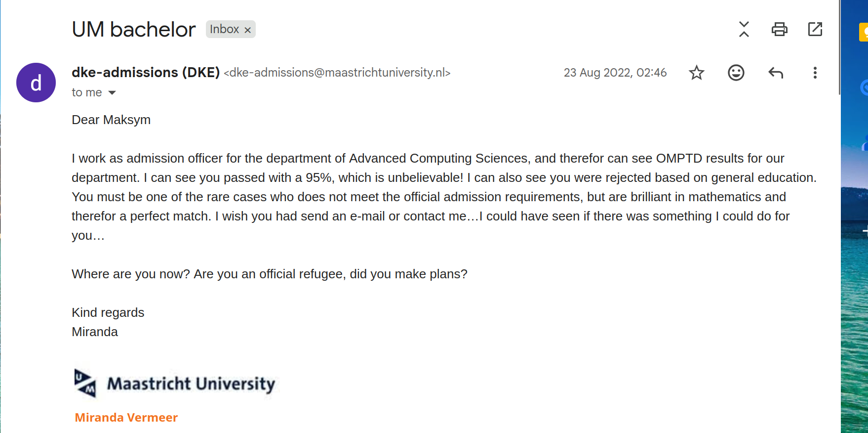
Task: Open the three-dot message options menu
Action: (x=815, y=73)
